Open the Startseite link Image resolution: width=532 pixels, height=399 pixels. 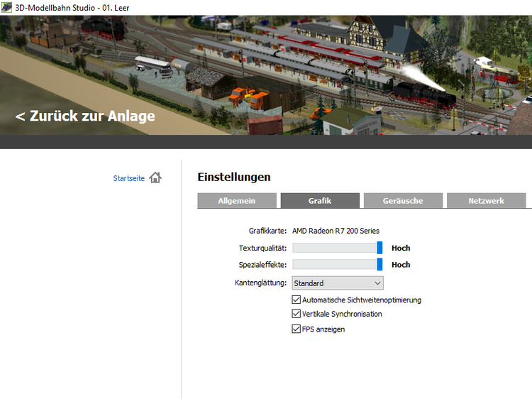(128, 178)
